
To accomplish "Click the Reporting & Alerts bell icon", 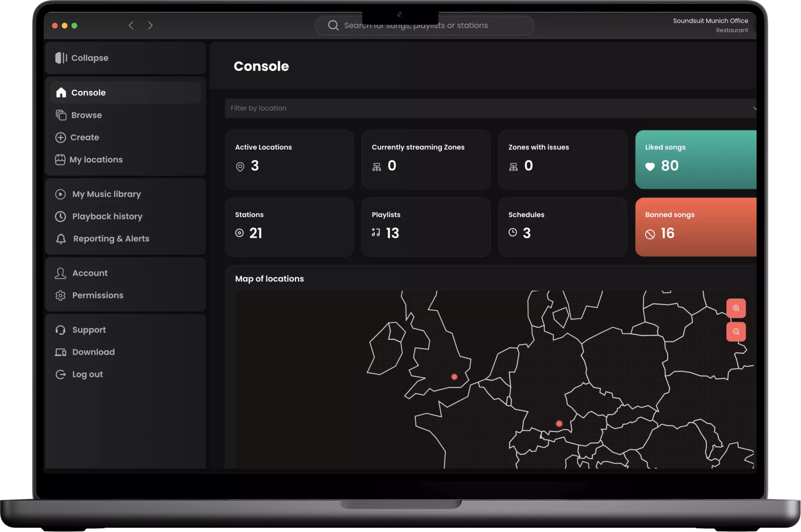I will [61, 239].
